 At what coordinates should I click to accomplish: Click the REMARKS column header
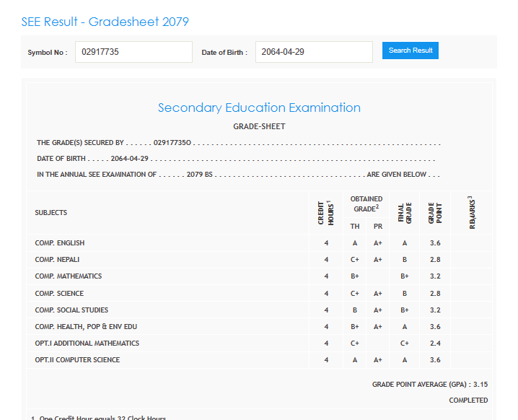point(472,212)
